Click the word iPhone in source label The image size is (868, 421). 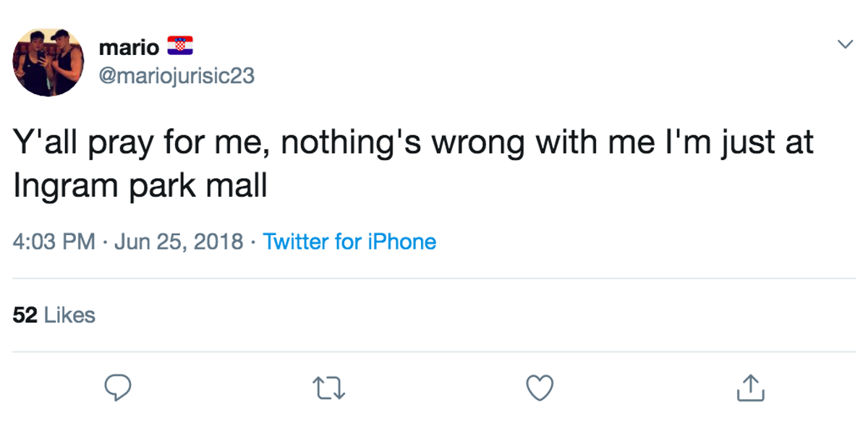coord(403,242)
